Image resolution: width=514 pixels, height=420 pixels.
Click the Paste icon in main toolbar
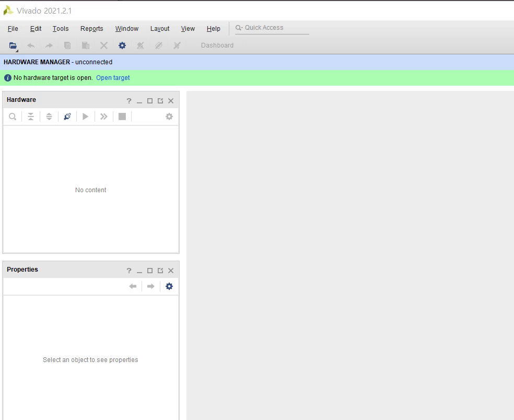[86, 45]
